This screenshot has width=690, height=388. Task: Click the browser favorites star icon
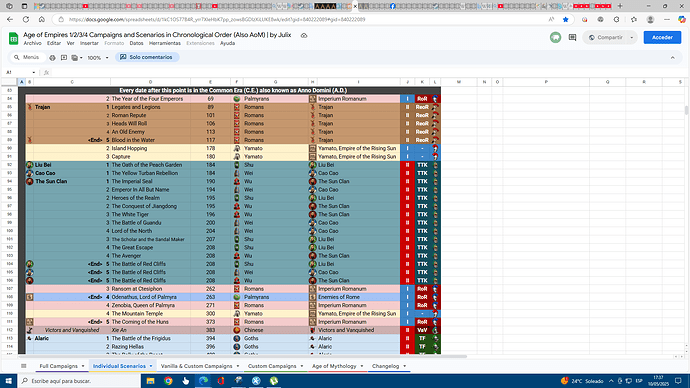click(x=565, y=19)
